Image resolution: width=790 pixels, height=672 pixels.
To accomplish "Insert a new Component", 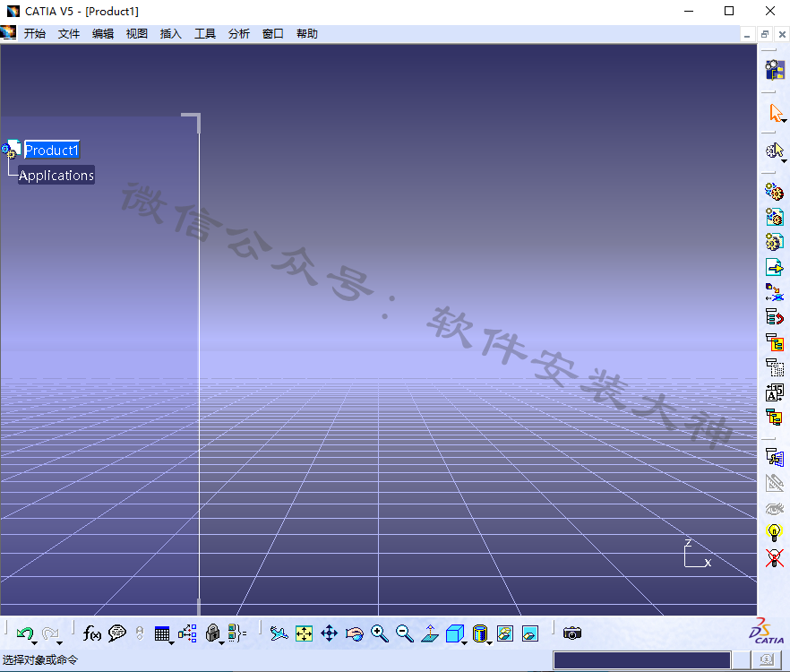I will (x=775, y=192).
